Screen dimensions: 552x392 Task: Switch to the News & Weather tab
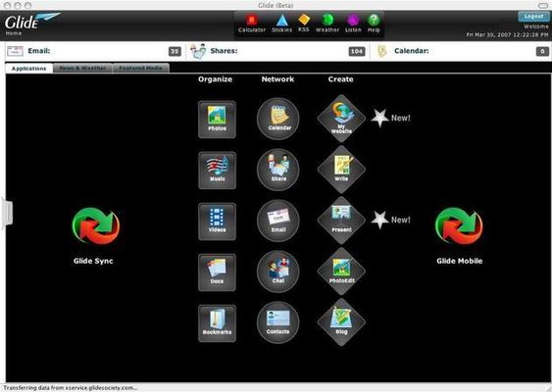click(x=82, y=68)
